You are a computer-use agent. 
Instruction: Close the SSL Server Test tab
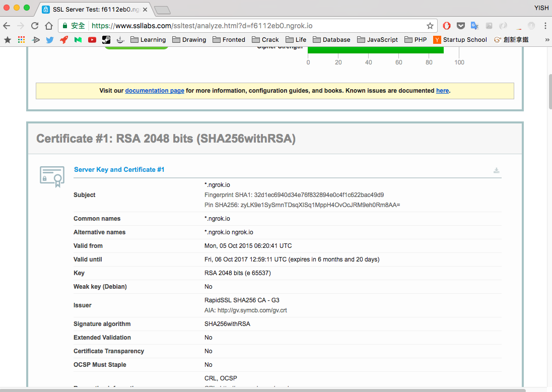(145, 10)
